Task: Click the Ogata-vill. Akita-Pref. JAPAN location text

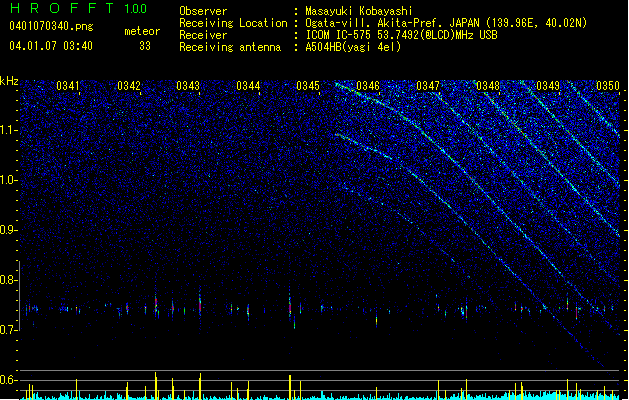Action: coord(446,23)
